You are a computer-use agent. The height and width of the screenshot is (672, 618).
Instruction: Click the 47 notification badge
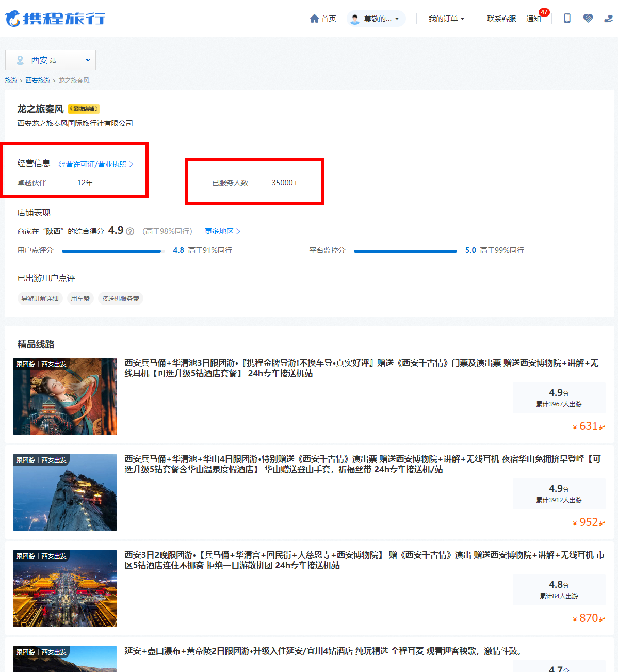pyautogui.click(x=544, y=12)
